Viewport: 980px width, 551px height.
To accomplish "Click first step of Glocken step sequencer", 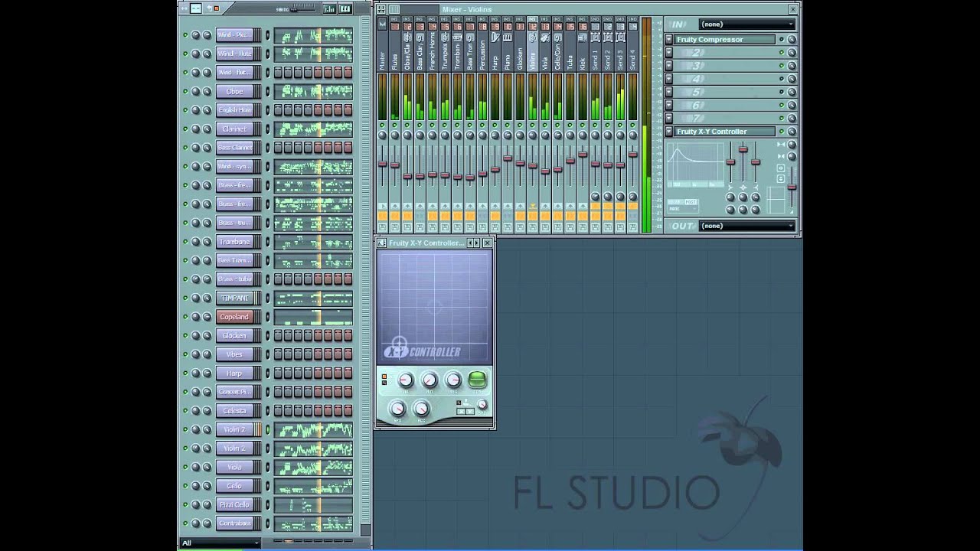I will coord(278,335).
